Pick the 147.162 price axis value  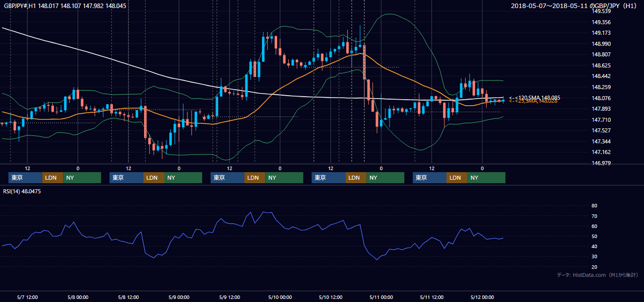coord(601,152)
